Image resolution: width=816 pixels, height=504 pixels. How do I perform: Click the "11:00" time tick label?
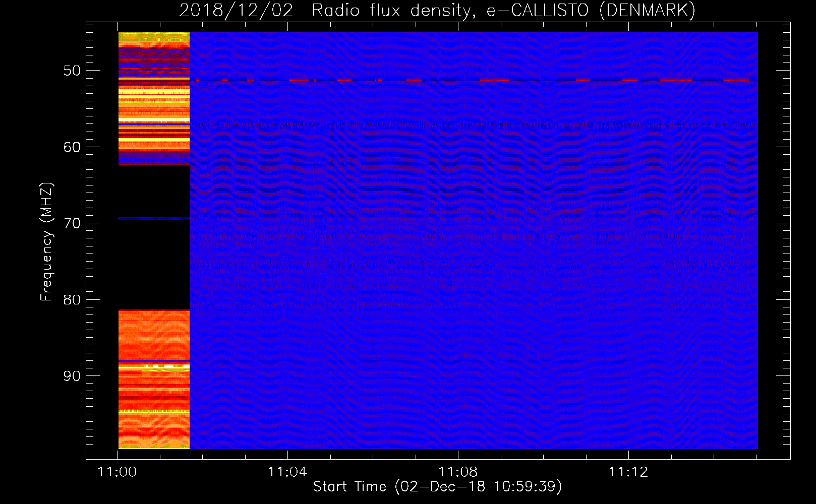pyautogui.click(x=117, y=472)
